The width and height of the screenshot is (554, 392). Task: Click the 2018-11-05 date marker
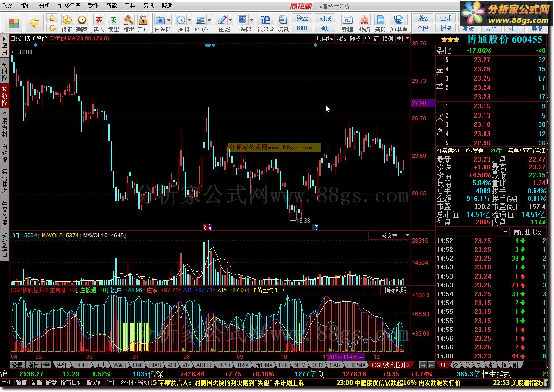point(345,357)
